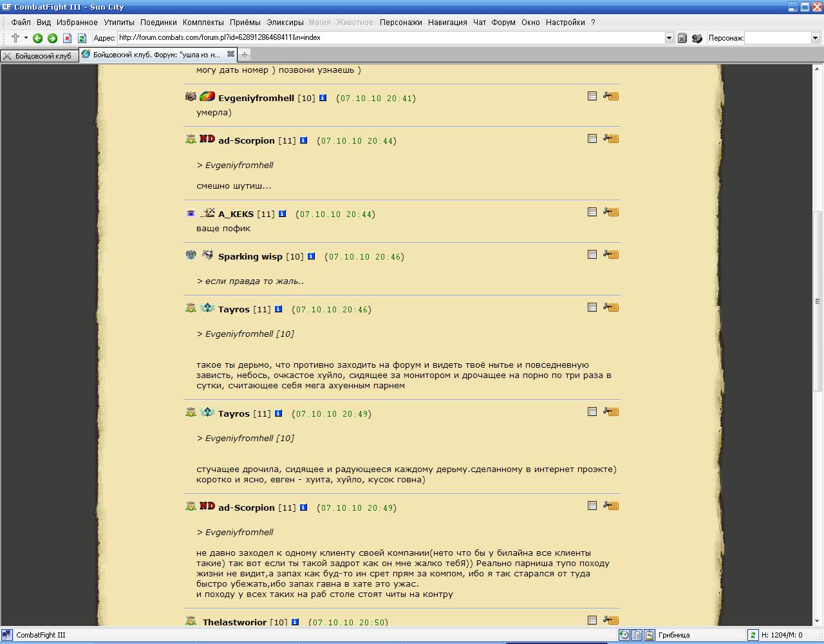The width and height of the screenshot is (824, 644).
Task: Open the dropdown arrow beside the cross icon
Action: coord(26,37)
